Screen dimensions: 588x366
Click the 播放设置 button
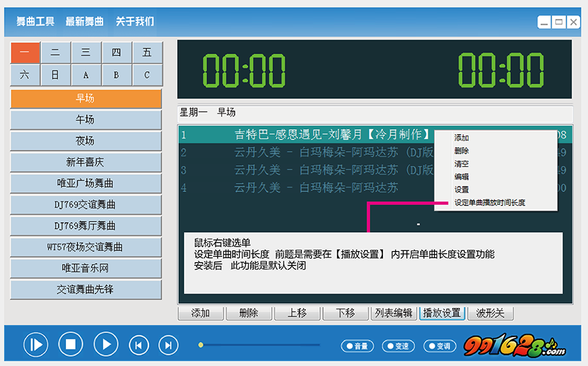[442, 313]
